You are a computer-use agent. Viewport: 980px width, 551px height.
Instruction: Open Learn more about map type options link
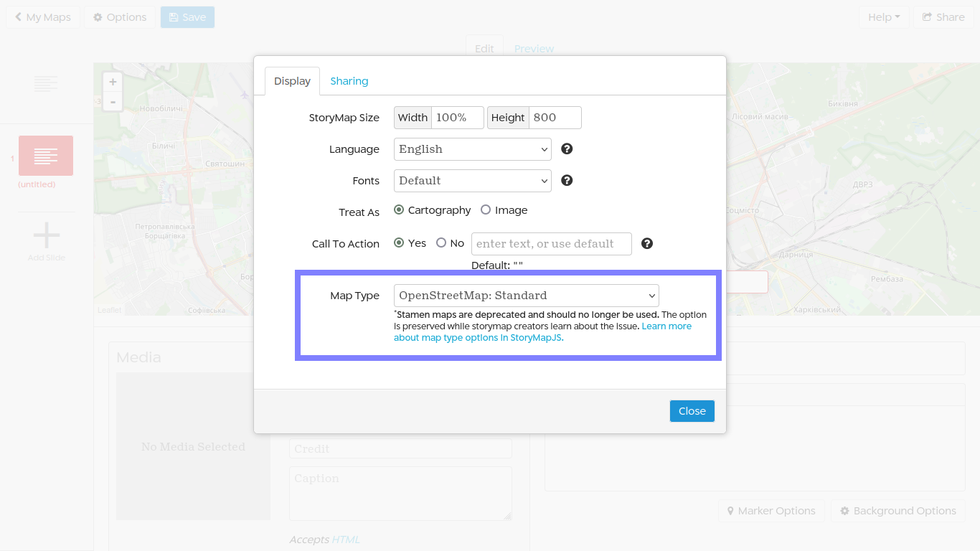tap(543, 332)
